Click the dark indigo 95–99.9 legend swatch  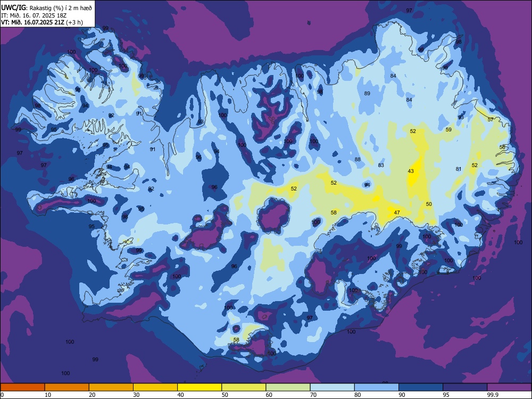coord(465,387)
